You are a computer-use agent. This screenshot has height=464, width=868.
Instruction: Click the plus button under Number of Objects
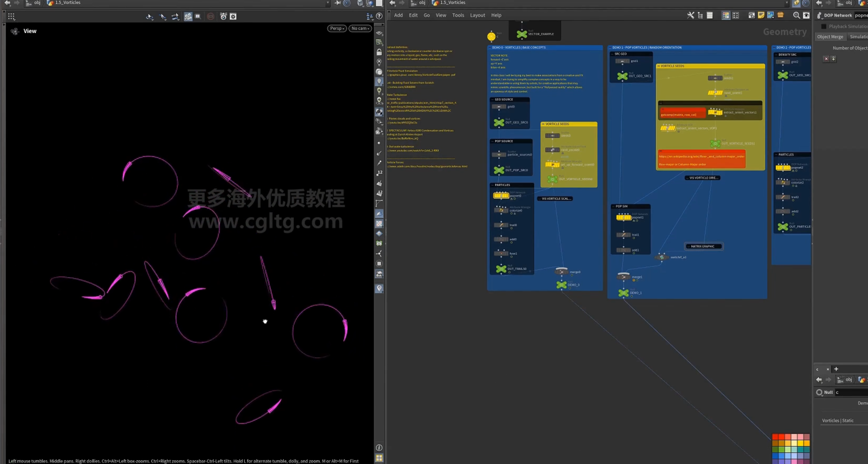pos(833,59)
